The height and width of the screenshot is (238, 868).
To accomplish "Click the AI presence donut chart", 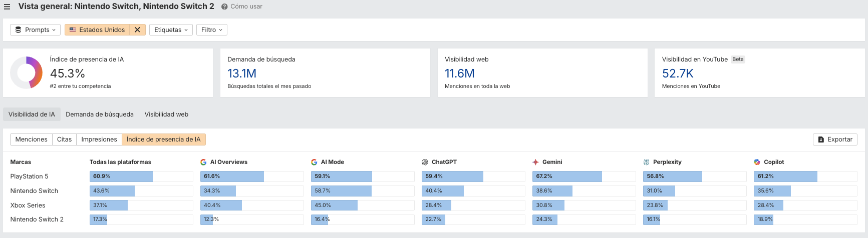I will pos(26,72).
